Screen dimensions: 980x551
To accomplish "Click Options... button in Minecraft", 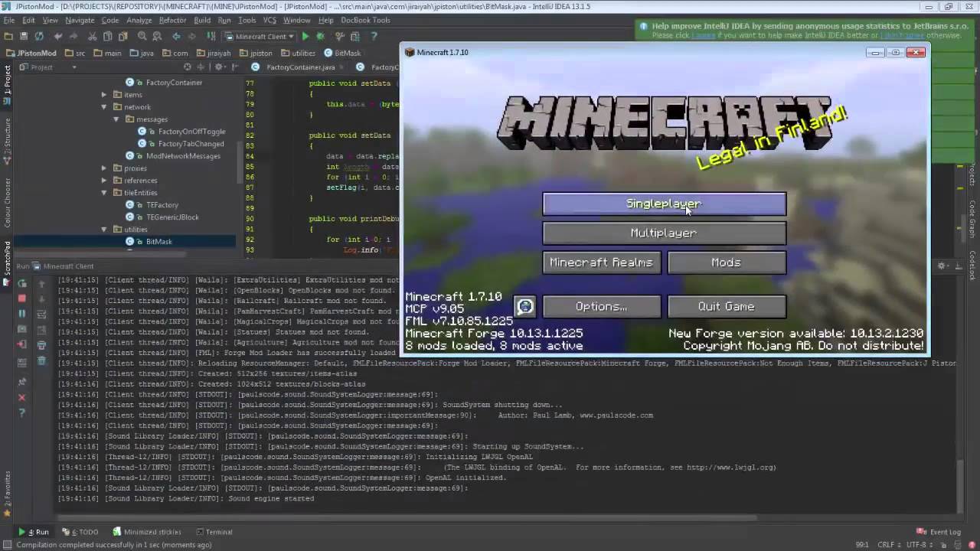I will (x=602, y=306).
